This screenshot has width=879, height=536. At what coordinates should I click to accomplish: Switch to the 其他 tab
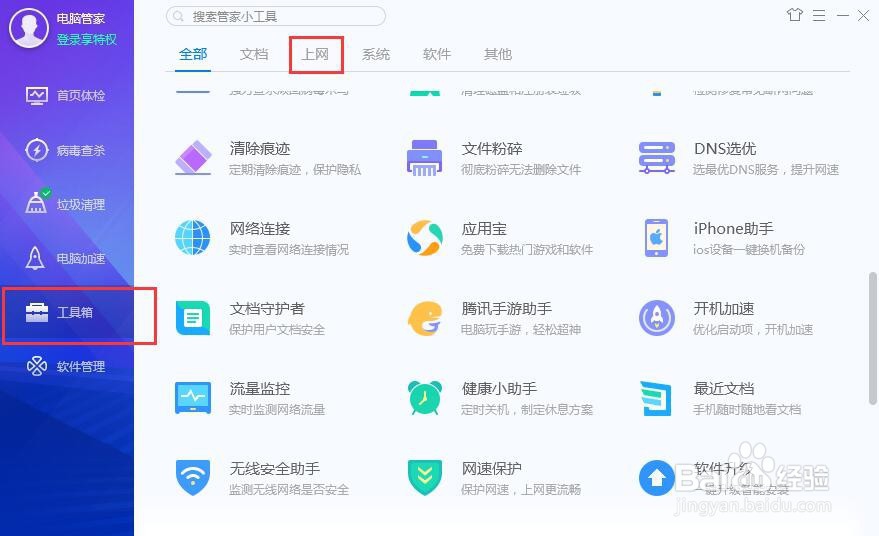pos(498,54)
